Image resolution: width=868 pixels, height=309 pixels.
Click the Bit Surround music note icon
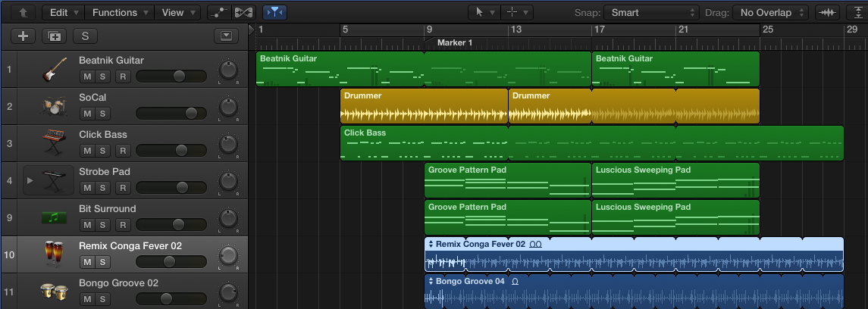(x=54, y=218)
